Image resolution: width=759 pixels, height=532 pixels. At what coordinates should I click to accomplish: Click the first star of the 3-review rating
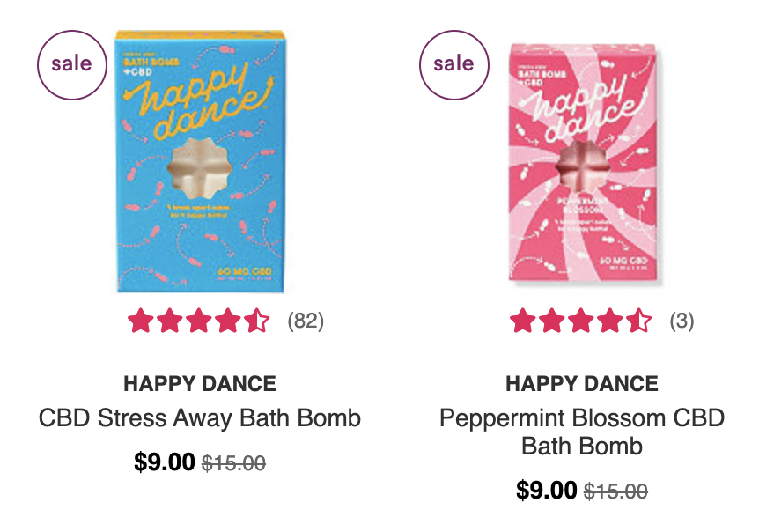click(523, 321)
